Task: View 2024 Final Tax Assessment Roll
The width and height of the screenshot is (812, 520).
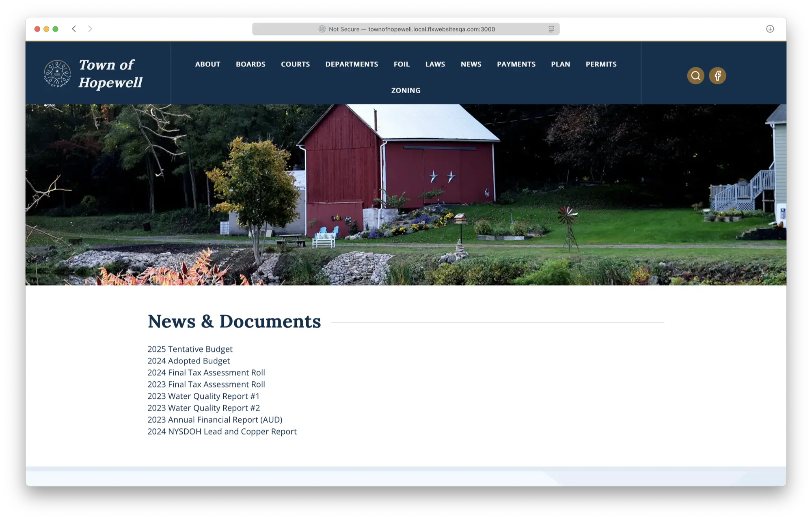Action: [206, 373]
